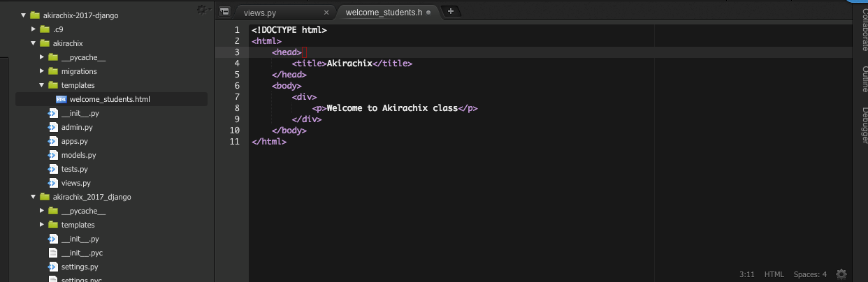Select the welcome_students.h tab
This screenshot has height=282, width=868.
coord(389,13)
